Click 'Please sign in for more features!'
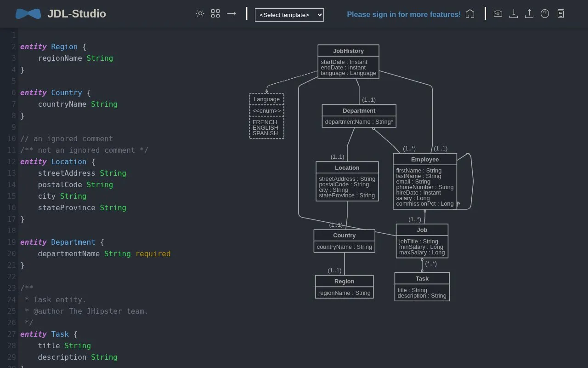Viewport: 588px width, 368px height. click(404, 15)
